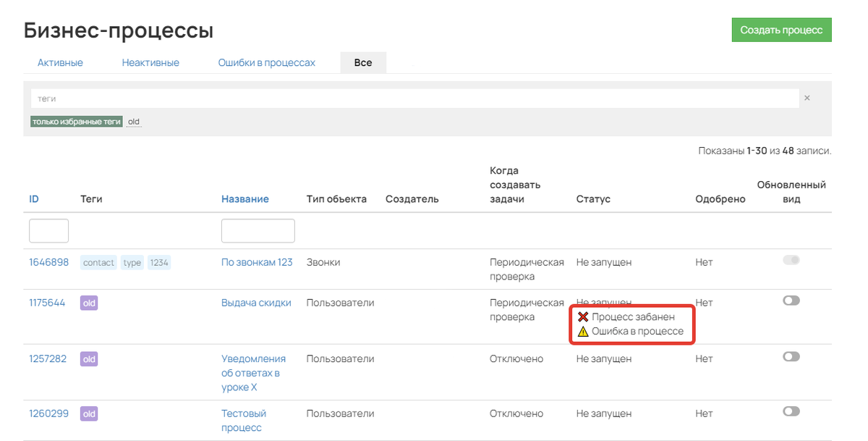Click the red cross banned-process icon
868x441 pixels.
583,317
